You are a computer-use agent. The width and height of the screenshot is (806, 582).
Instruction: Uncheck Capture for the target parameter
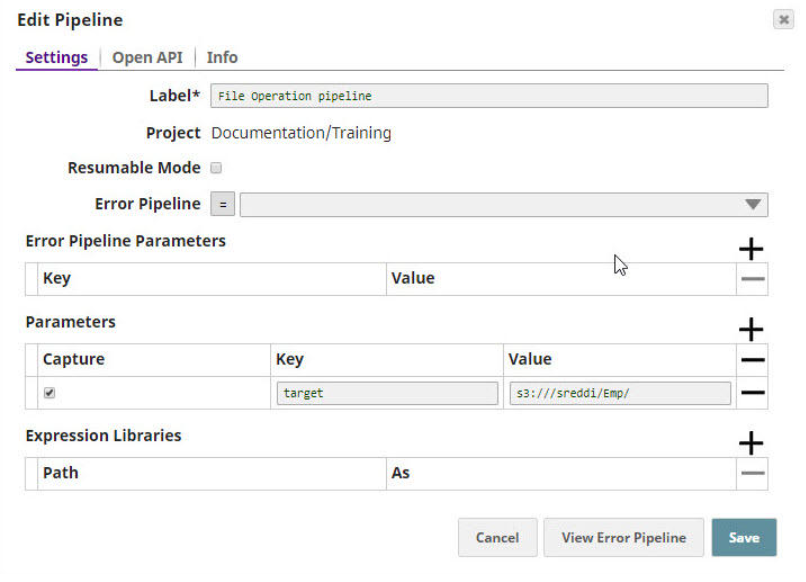tap(49, 393)
